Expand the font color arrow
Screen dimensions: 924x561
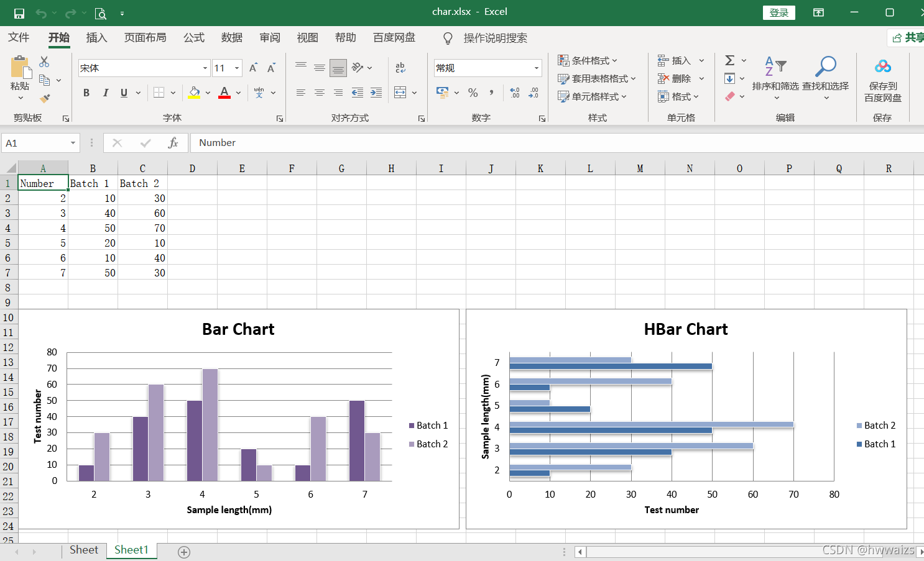(238, 93)
